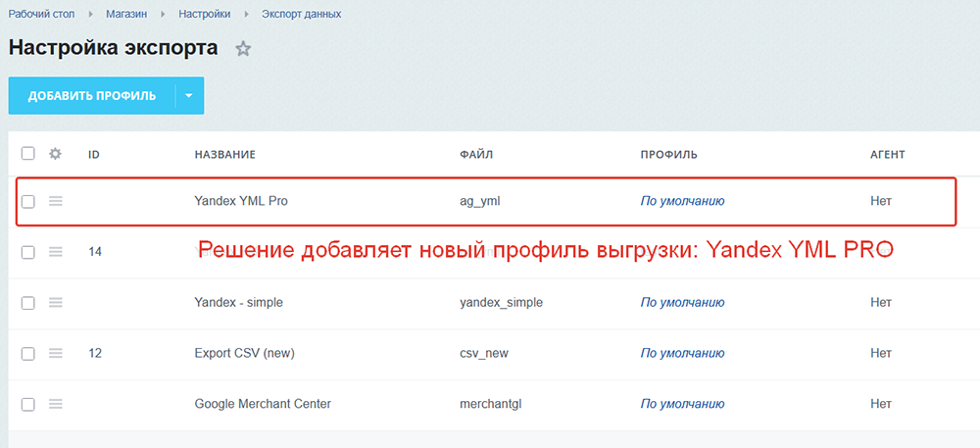Toggle the select-all checkbox in table header
Screen dimensions: 980x448
(27, 154)
